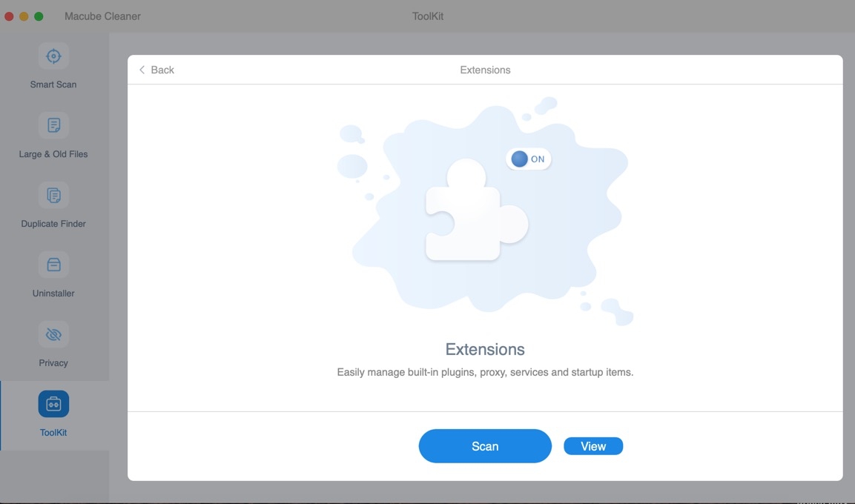
Task: Launch the Uninstaller icon in sidebar
Action: coord(53,265)
